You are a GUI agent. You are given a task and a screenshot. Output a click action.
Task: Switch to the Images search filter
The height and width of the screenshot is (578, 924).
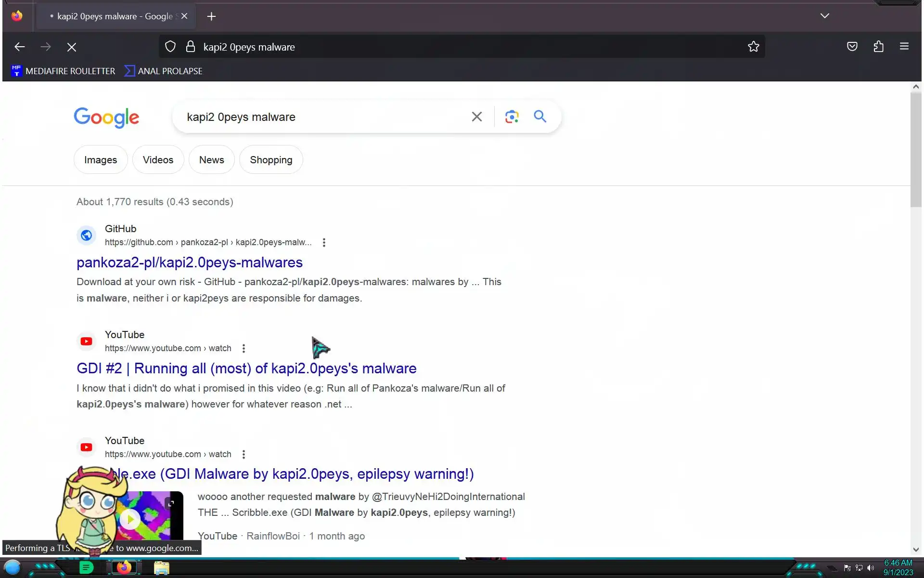coord(101,160)
